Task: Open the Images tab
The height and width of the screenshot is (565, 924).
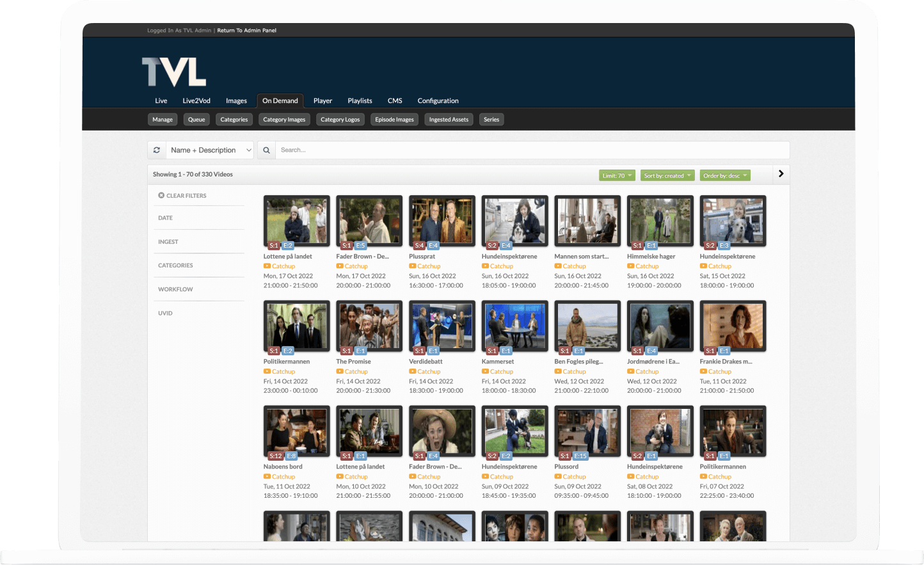Action: [236, 101]
